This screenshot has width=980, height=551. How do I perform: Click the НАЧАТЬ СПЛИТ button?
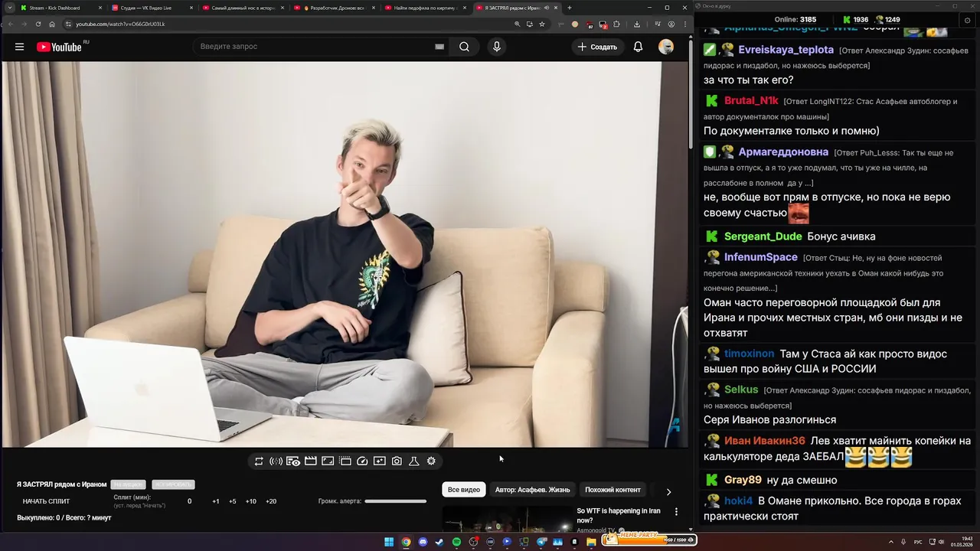point(46,501)
